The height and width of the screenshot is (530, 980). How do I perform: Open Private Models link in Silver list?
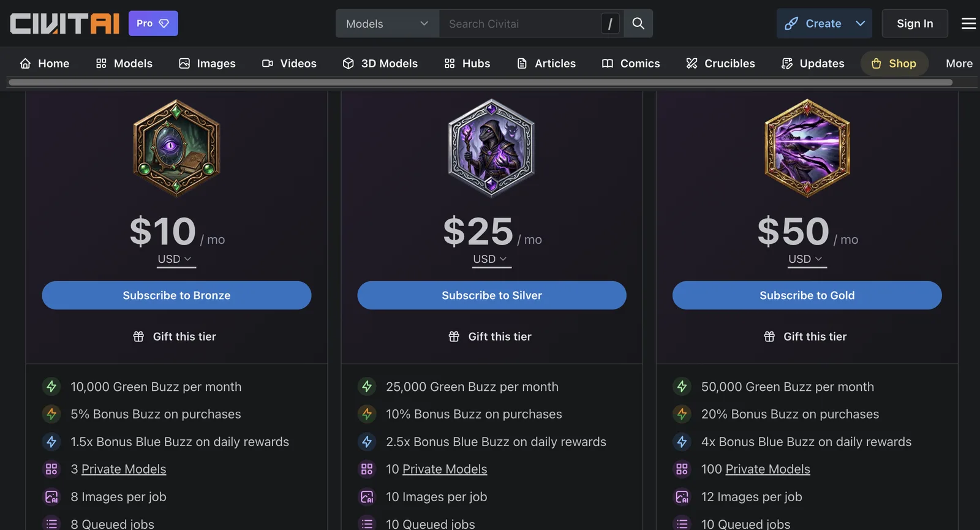click(x=445, y=469)
